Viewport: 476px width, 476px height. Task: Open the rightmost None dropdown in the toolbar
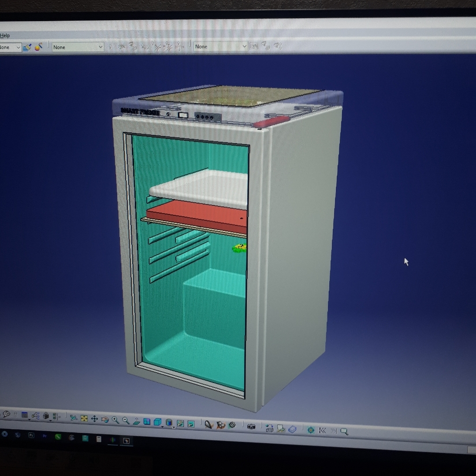point(221,46)
